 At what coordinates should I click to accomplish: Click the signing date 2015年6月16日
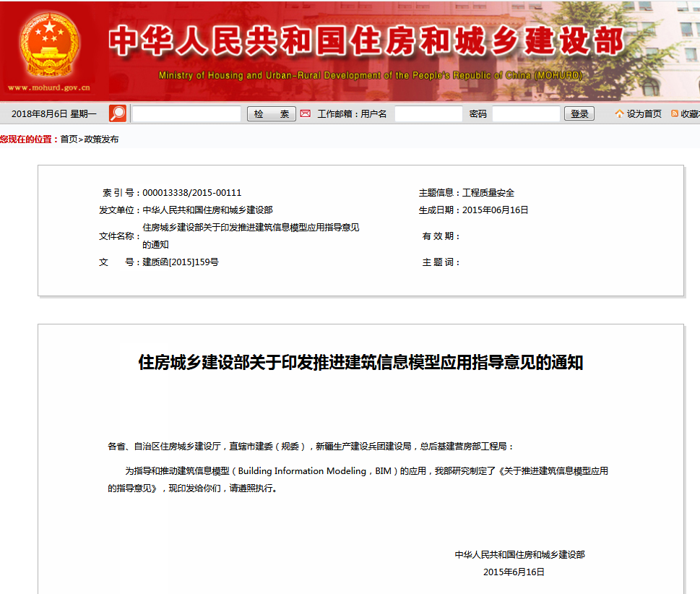[x=514, y=572]
